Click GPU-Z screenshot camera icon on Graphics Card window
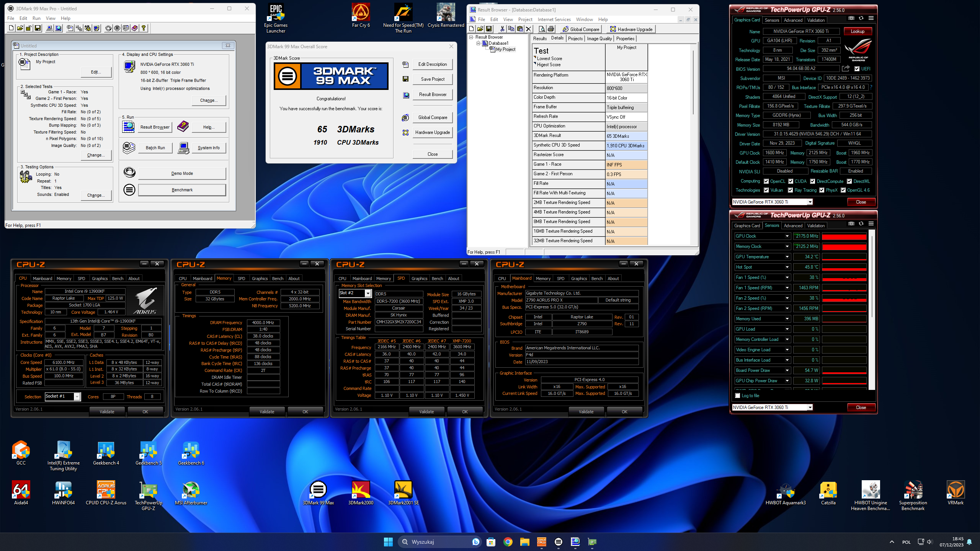980x551 pixels. pyautogui.click(x=851, y=18)
